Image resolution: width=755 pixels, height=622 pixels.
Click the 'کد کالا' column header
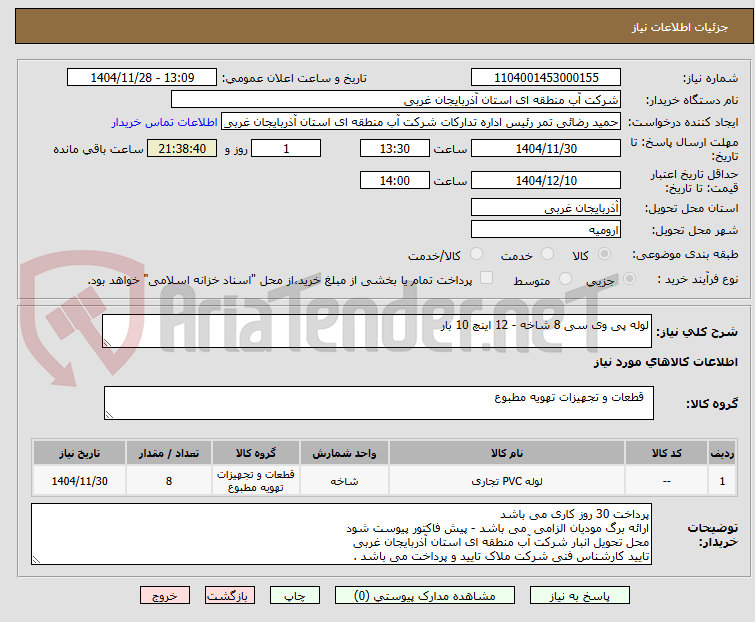[666, 453]
